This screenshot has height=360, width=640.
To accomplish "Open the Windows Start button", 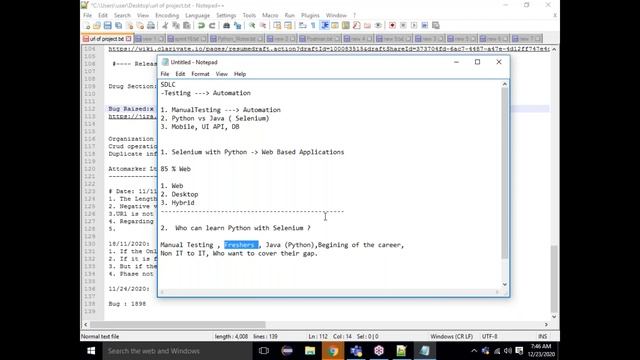I will [91, 351].
